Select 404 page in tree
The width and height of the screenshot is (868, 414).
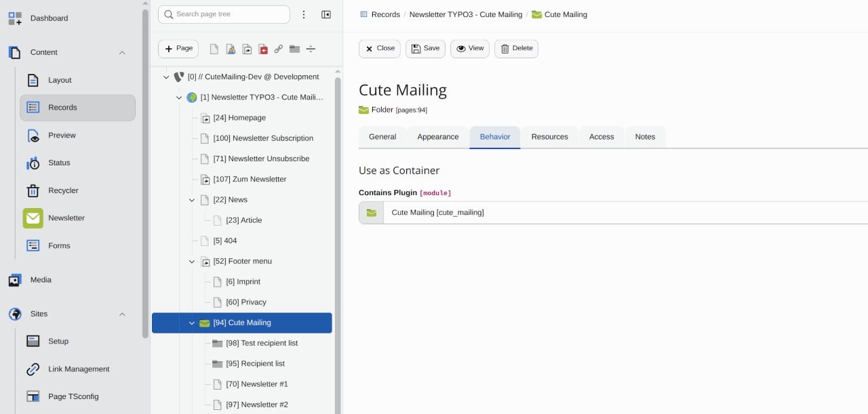(x=225, y=241)
